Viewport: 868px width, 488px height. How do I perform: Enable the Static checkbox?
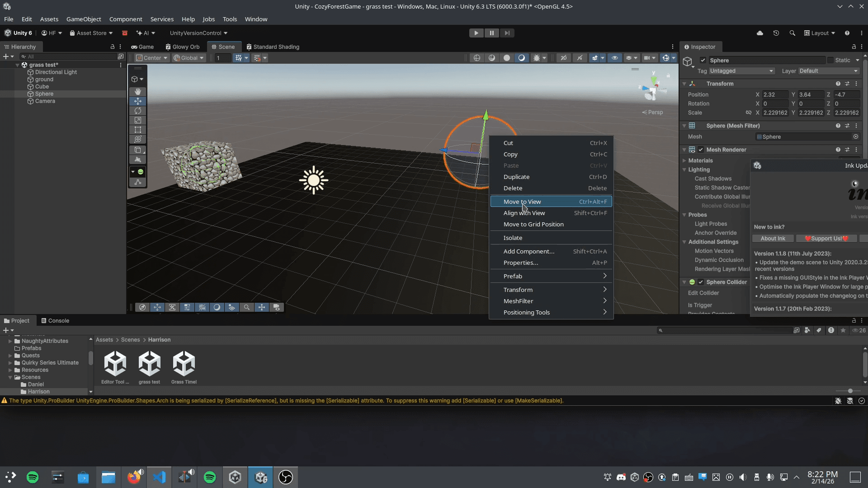click(830, 60)
